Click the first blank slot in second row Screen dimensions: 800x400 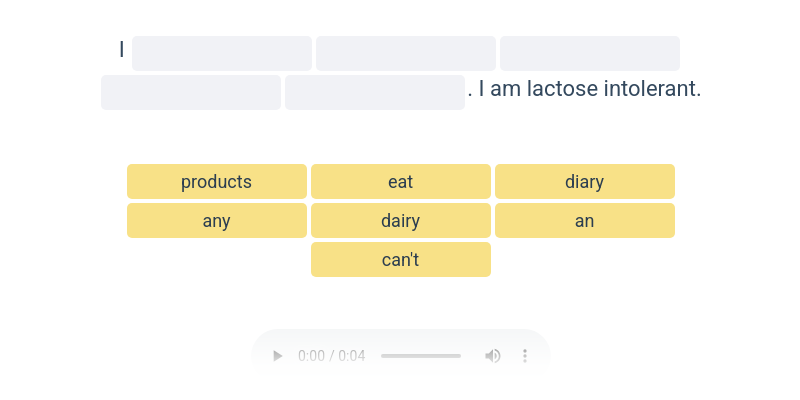(191, 93)
